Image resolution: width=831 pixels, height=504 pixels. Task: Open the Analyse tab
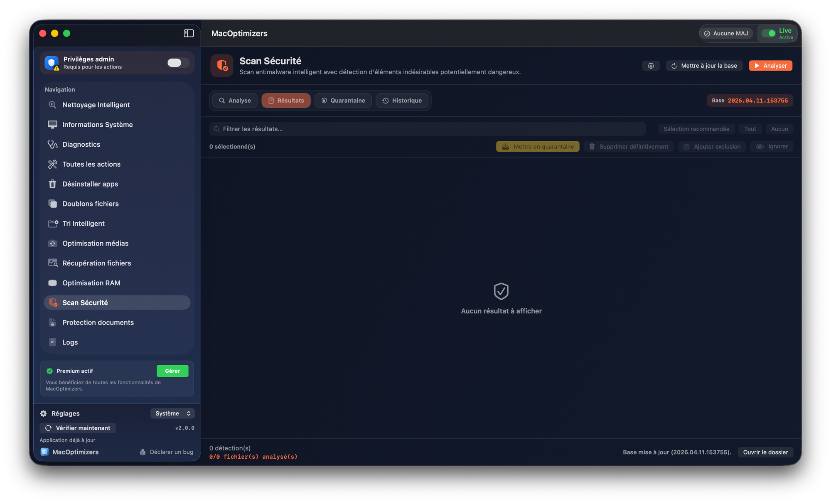[x=235, y=101]
